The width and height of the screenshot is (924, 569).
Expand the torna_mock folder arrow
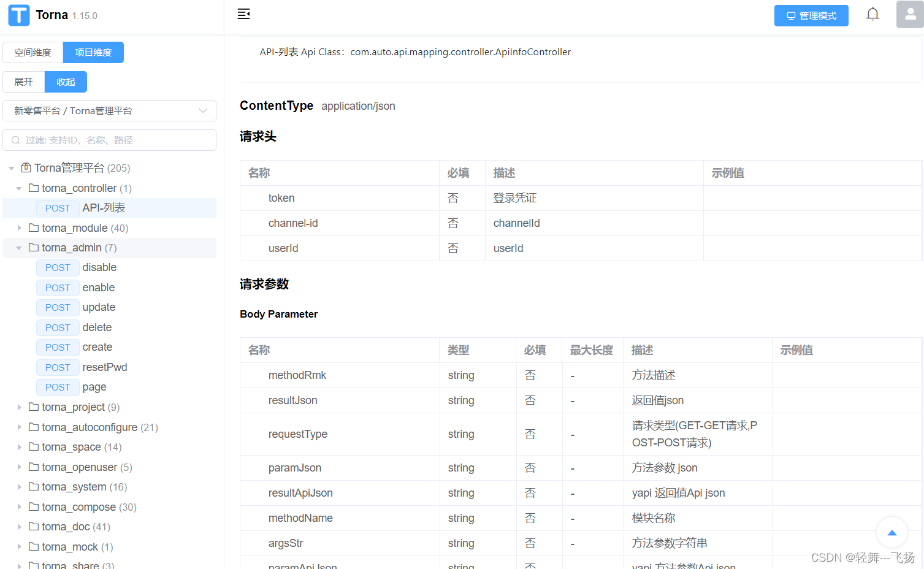(x=19, y=547)
